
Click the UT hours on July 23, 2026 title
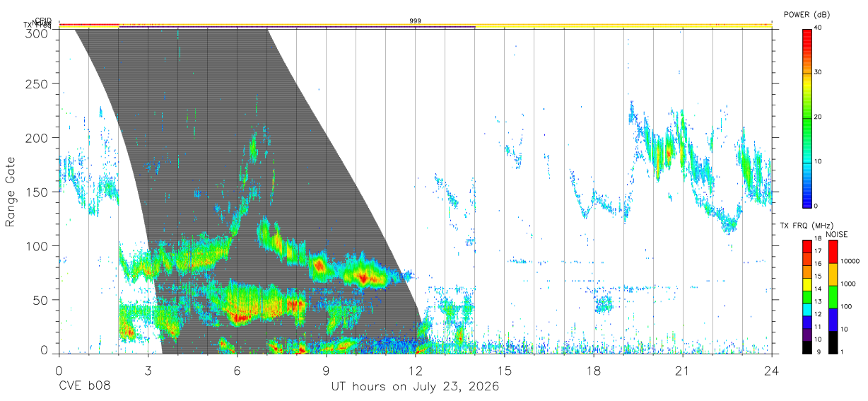(x=416, y=387)
